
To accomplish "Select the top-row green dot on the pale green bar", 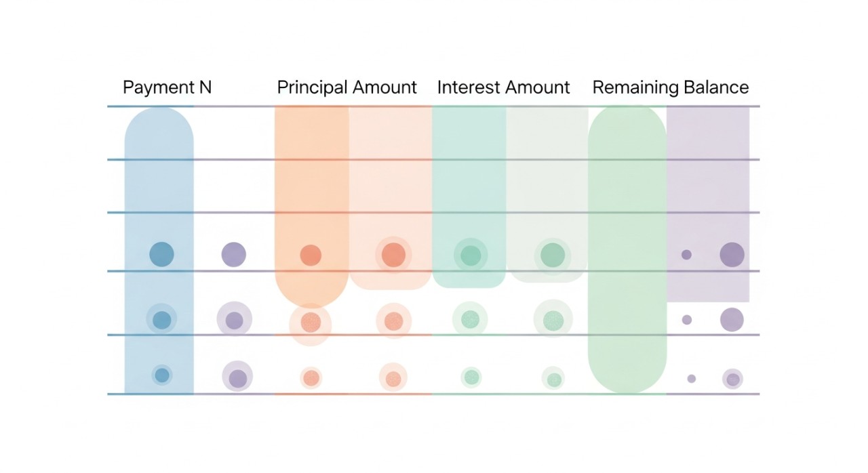I will point(553,255).
